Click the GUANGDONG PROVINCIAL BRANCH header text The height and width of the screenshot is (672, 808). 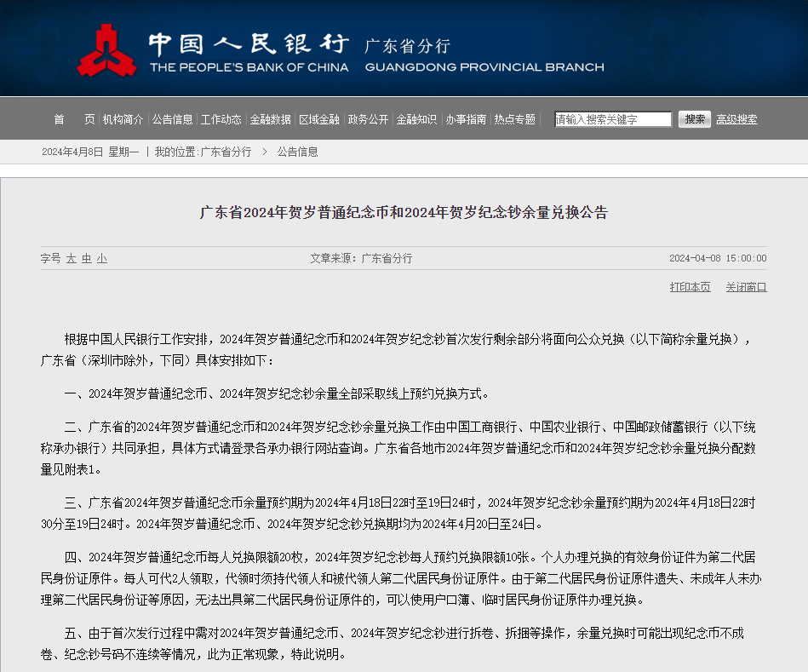(x=484, y=67)
